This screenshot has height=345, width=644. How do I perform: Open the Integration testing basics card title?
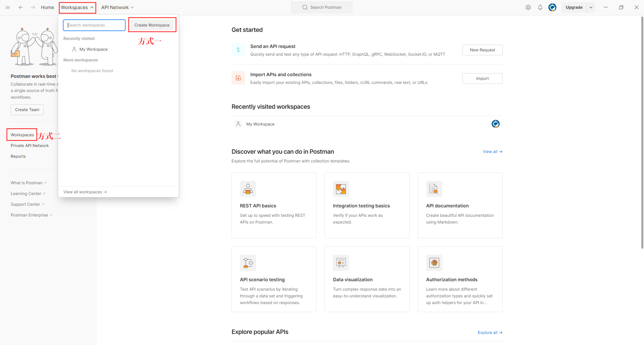click(x=361, y=206)
